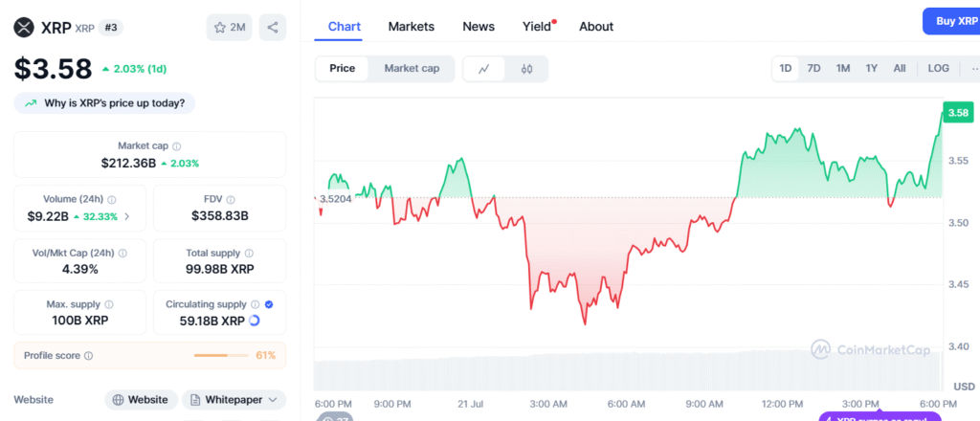Enable LOG scale on chart
This screenshot has height=421, width=980.
point(938,69)
